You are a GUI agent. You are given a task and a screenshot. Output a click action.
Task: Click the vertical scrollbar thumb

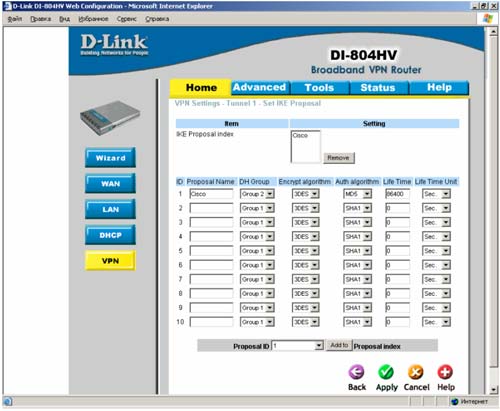point(493,201)
